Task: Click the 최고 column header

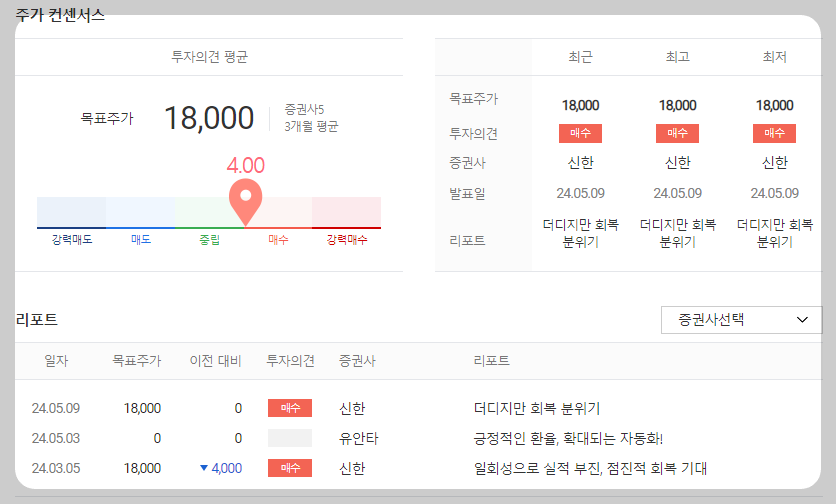Action: (x=678, y=57)
